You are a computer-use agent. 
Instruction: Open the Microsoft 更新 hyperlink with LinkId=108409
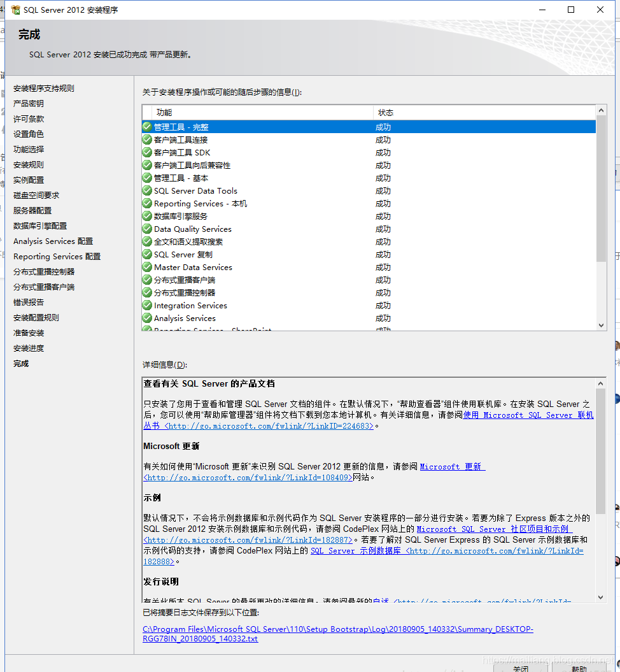coord(314,472)
